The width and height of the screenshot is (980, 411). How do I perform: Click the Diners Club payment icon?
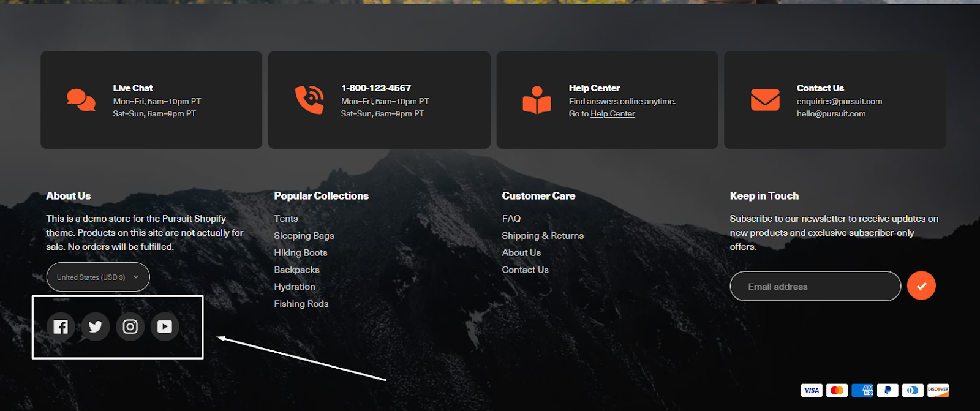pyautogui.click(x=913, y=390)
